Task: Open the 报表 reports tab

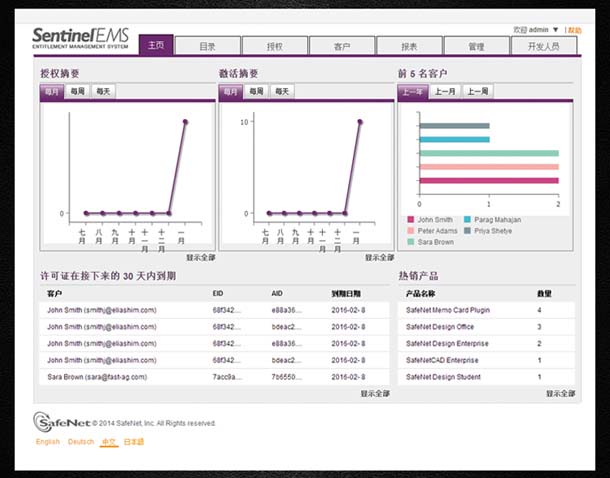Action: (x=409, y=46)
